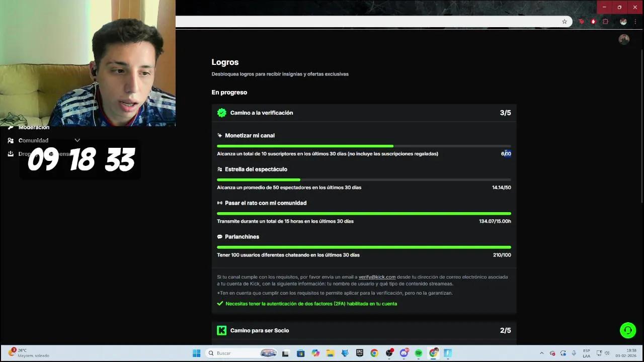Viewport: 644px width, 362px height.
Task: Open the Task View taskbar icon
Action: [x=286, y=353]
